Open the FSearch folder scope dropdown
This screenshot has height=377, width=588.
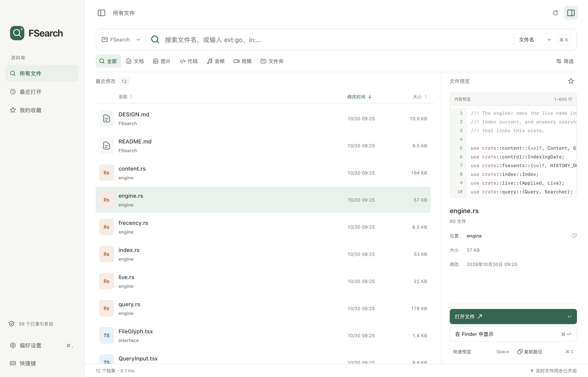point(121,40)
